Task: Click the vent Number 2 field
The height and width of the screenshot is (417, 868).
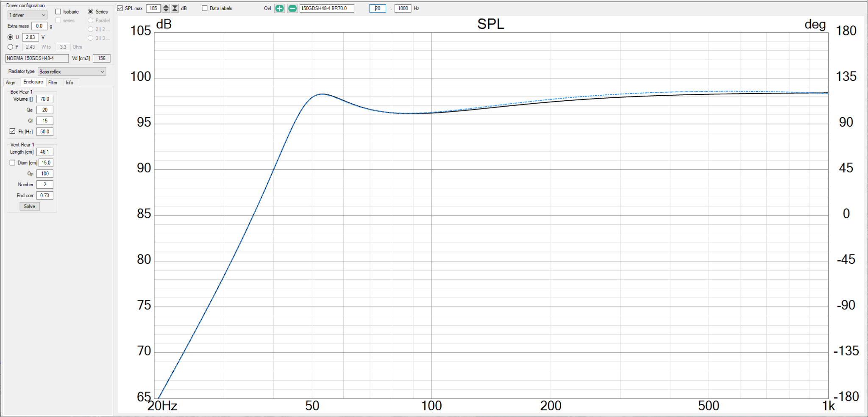Action: click(x=45, y=185)
